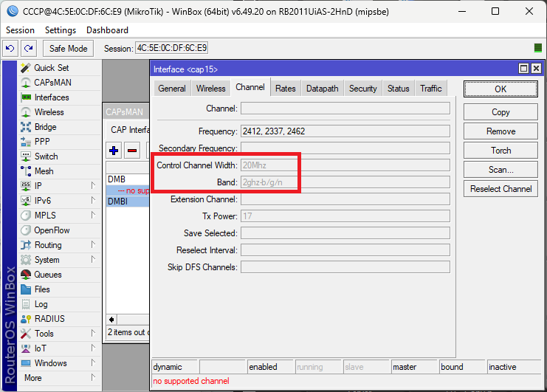Screen dimensions: 547x392
Task: Select the Channel tab
Action: tap(250, 87)
